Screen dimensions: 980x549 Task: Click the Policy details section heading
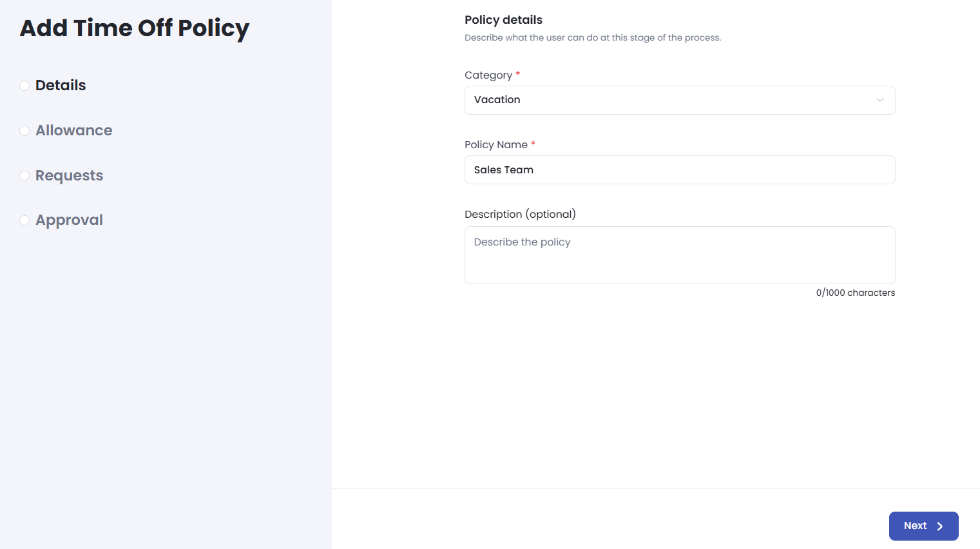[x=503, y=20]
